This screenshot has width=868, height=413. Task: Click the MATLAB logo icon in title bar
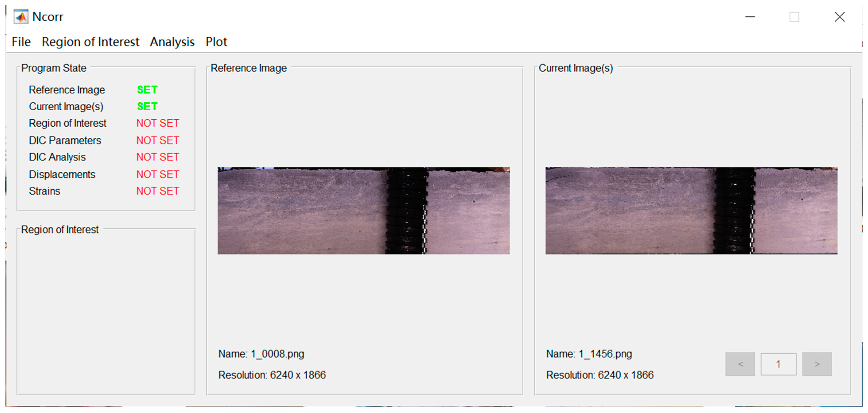(21, 17)
